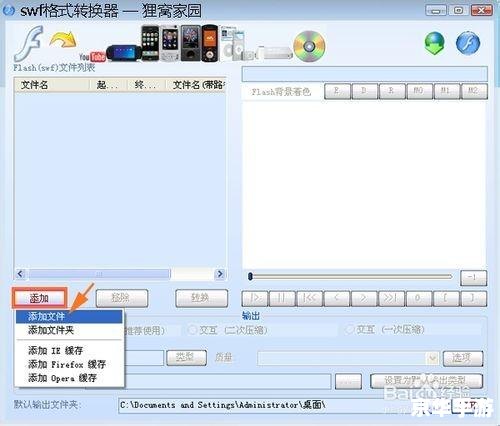
Task: Step back one frame with < button
Action: click(x=337, y=298)
